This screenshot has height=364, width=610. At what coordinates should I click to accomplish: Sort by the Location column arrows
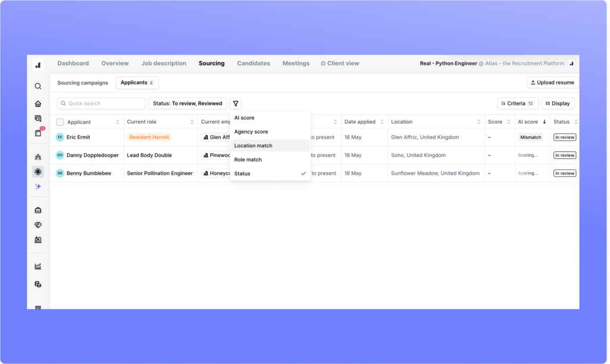478,122
